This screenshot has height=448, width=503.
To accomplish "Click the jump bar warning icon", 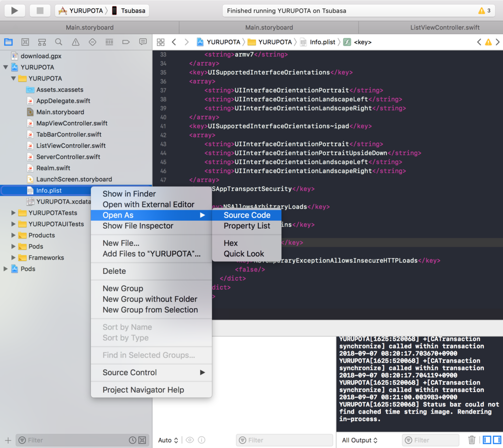I will tap(488, 42).
